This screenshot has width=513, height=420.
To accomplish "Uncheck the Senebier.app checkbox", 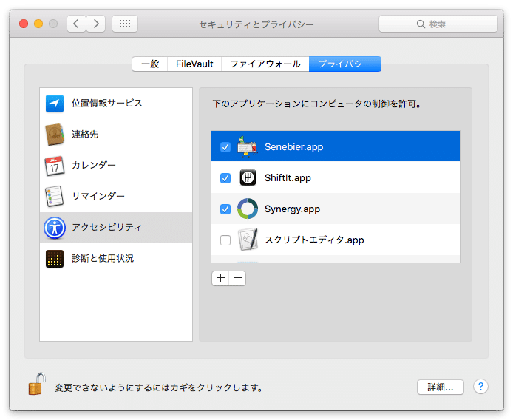I will coord(225,147).
